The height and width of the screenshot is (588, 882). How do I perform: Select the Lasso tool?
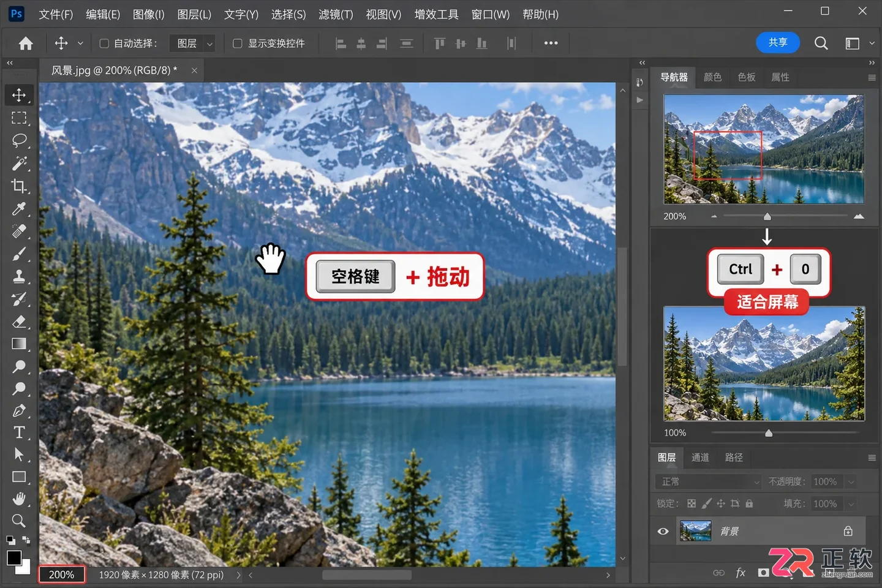click(19, 140)
